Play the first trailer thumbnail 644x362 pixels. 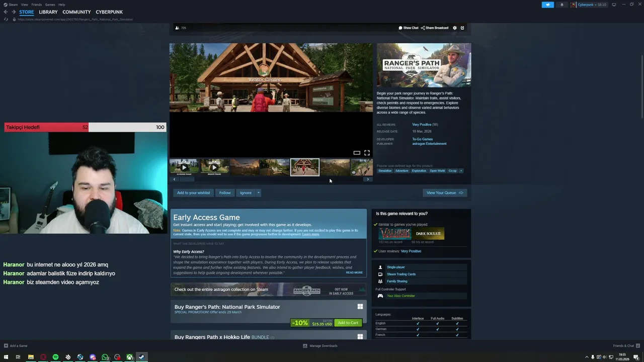pyautogui.click(x=184, y=167)
